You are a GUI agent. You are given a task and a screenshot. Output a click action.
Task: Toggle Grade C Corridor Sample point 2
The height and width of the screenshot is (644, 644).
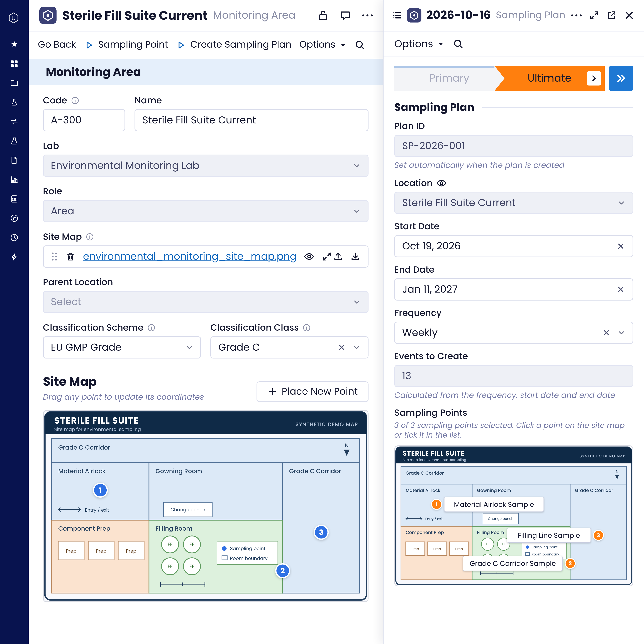(x=570, y=563)
